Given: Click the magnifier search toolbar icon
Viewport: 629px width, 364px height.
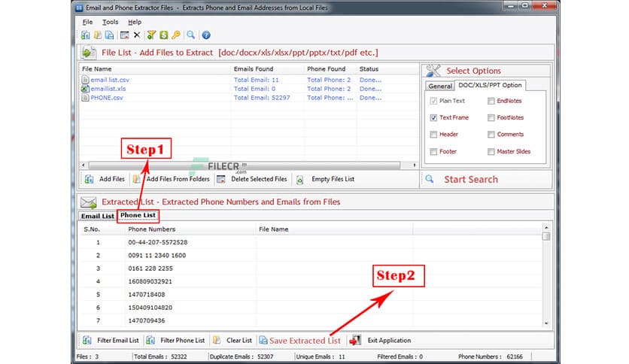Looking at the screenshot, I should (x=190, y=35).
